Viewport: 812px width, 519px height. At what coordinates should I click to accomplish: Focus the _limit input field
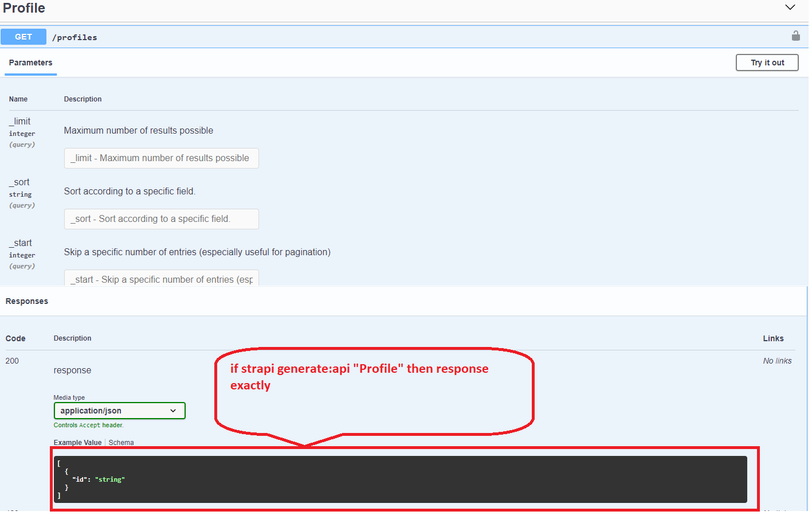tap(161, 158)
